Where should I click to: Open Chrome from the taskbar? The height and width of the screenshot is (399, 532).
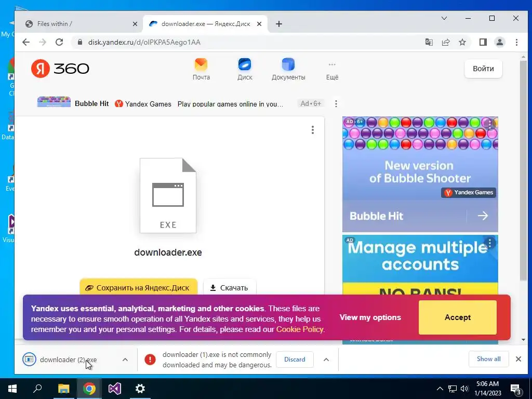(89, 389)
